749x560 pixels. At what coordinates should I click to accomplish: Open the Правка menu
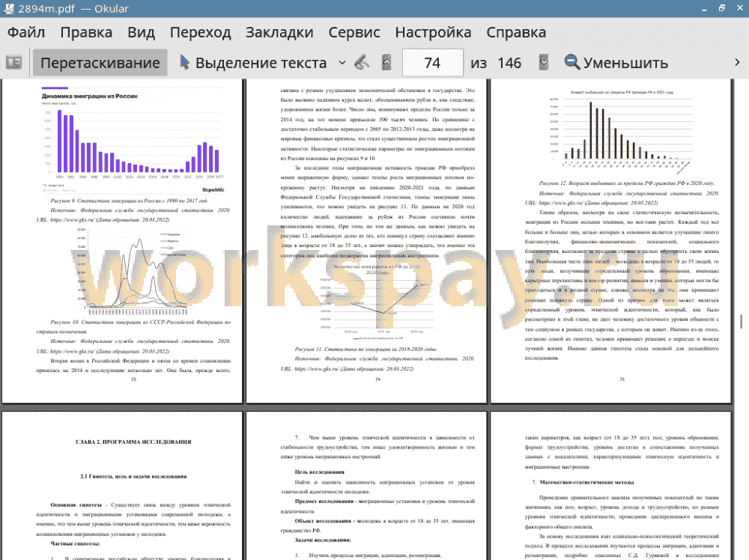(86, 32)
